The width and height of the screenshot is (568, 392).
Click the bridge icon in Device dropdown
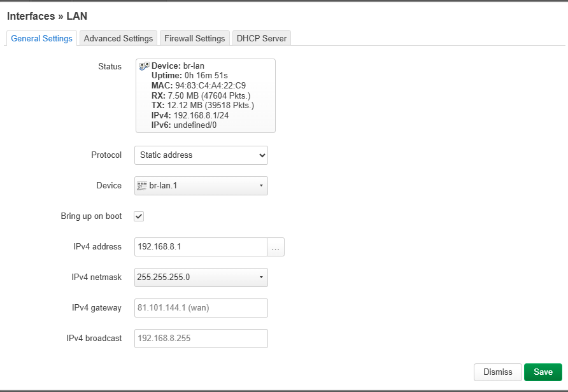point(141,186)
